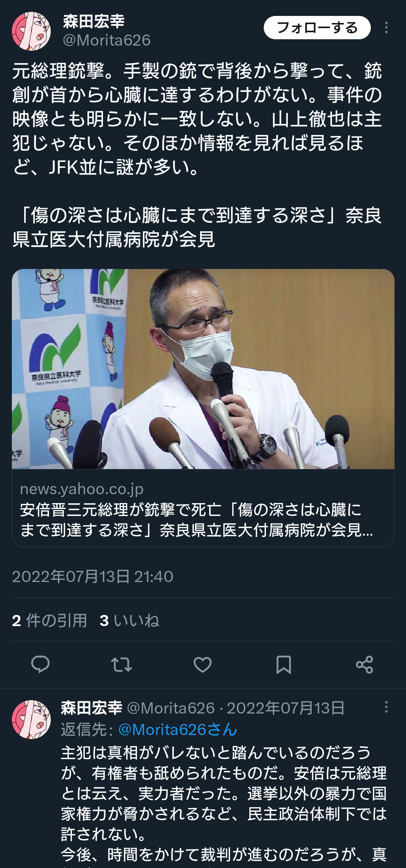Open the share icon menu

[365, 664]
